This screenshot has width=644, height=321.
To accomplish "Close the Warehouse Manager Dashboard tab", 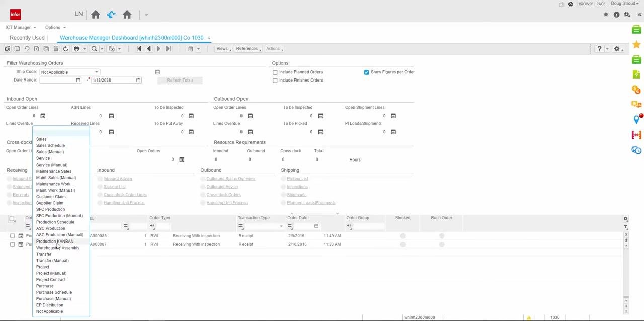I will point(209,38).
